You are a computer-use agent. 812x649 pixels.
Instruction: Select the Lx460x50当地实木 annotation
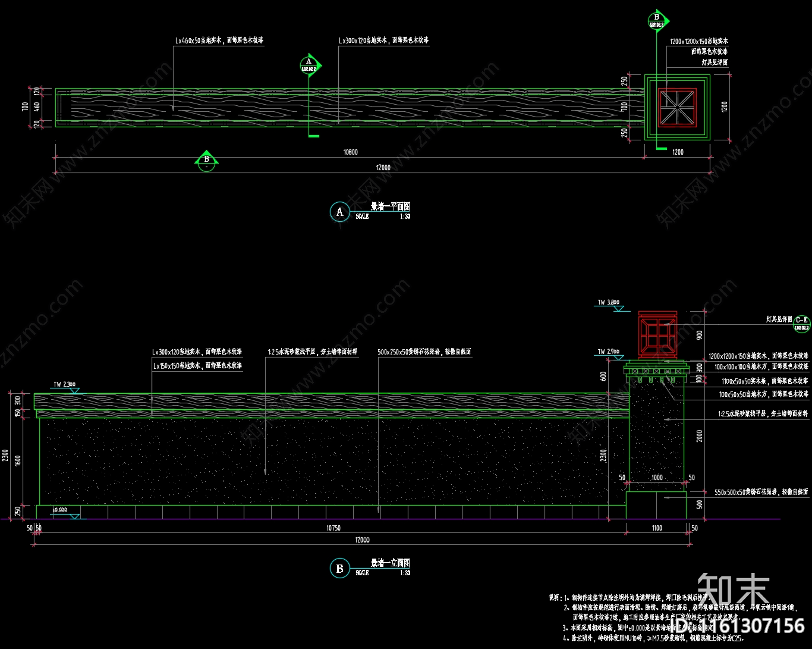(x=219, y=40)
